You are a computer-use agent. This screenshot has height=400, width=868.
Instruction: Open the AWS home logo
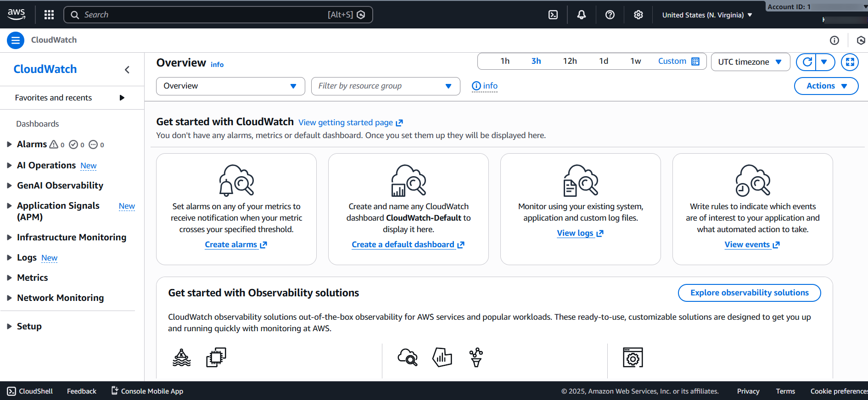17,14
